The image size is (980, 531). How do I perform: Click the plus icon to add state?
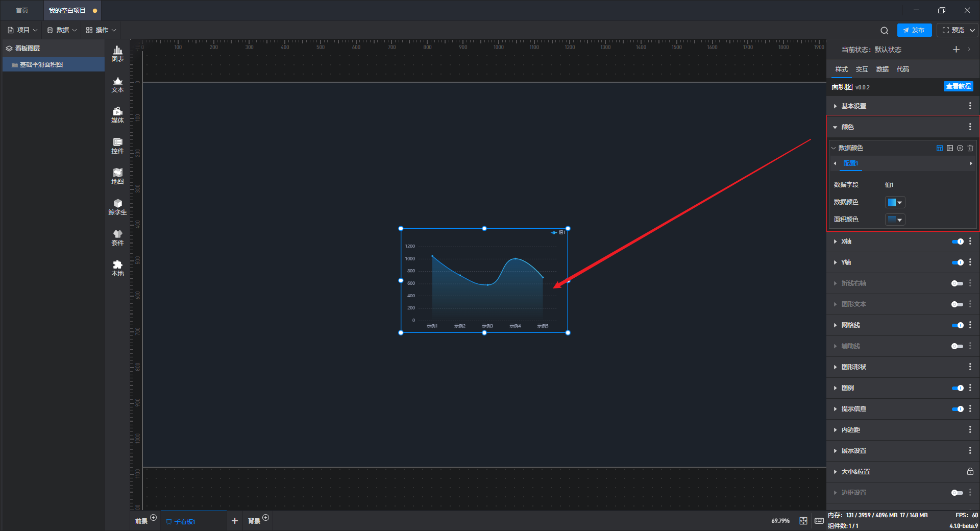[956, 50]
